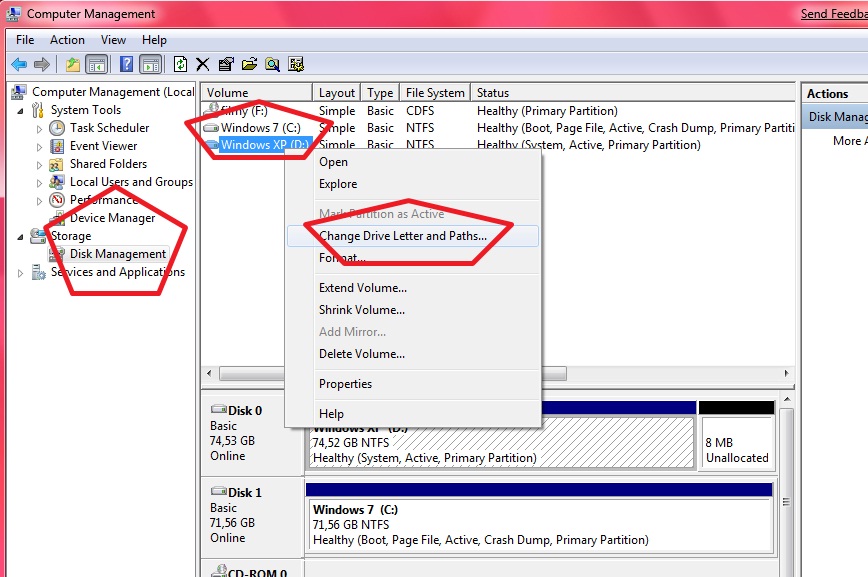
Task: Expand the Performance node
Action: [x=39, y=201]
